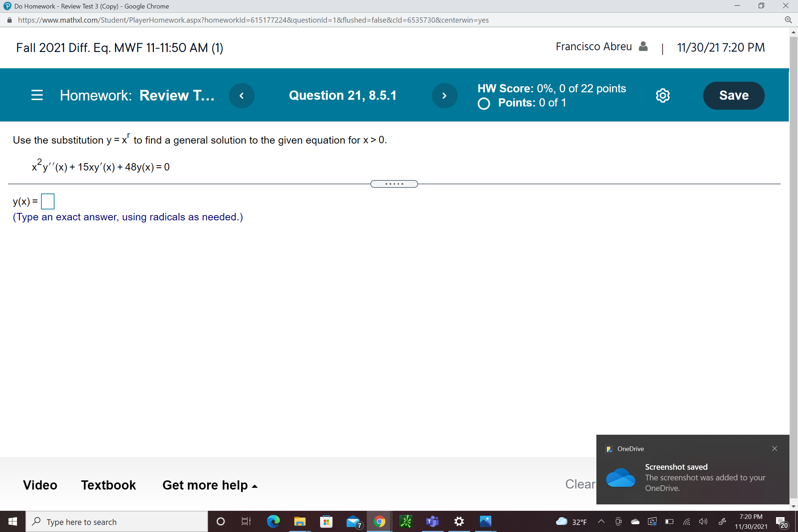Click the Task View taskbar toggle
The width and height of the screenshot is (798, 532).
[x=246, y=521]
